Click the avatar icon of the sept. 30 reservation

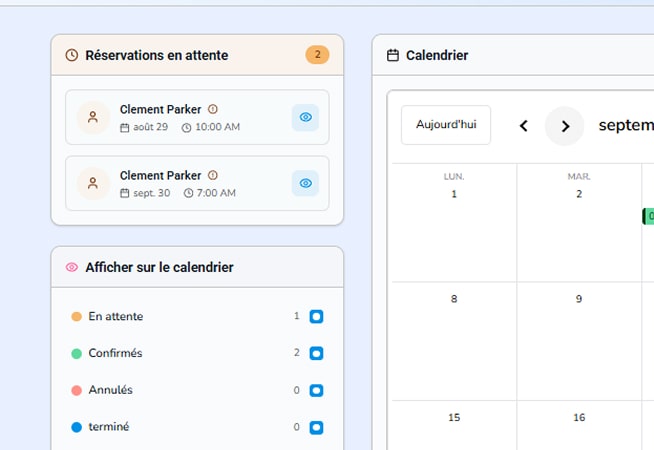93,183
